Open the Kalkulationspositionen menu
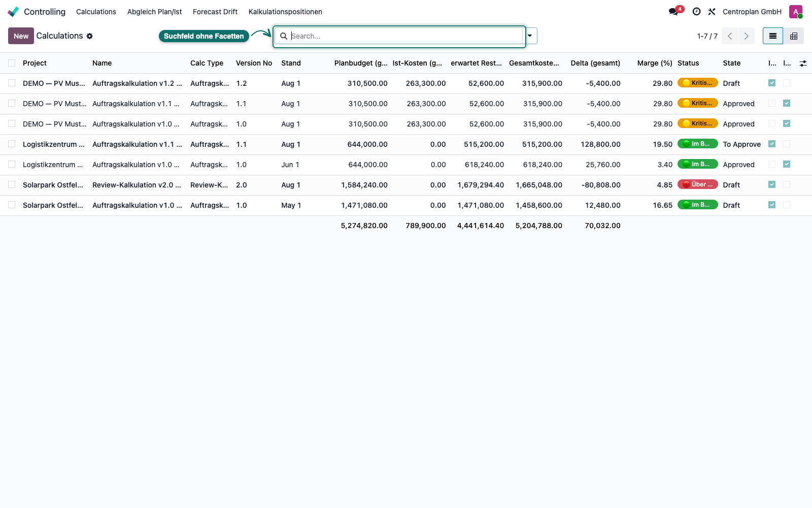Image resolution: width=812 pixels, height=508 pixels. point(285,12)
